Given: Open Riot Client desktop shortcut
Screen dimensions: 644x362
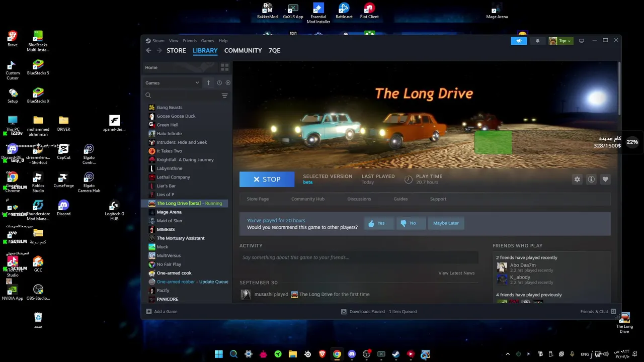Looking at the screenshot, I should [369, 11].
